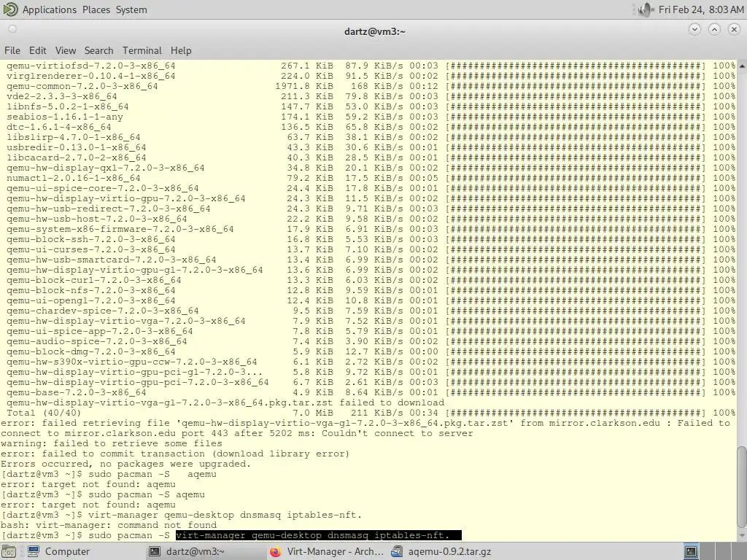This screenshot has width=747, height=560.
Task: Click the volume speaker icon
Action: tap(645, 9)
